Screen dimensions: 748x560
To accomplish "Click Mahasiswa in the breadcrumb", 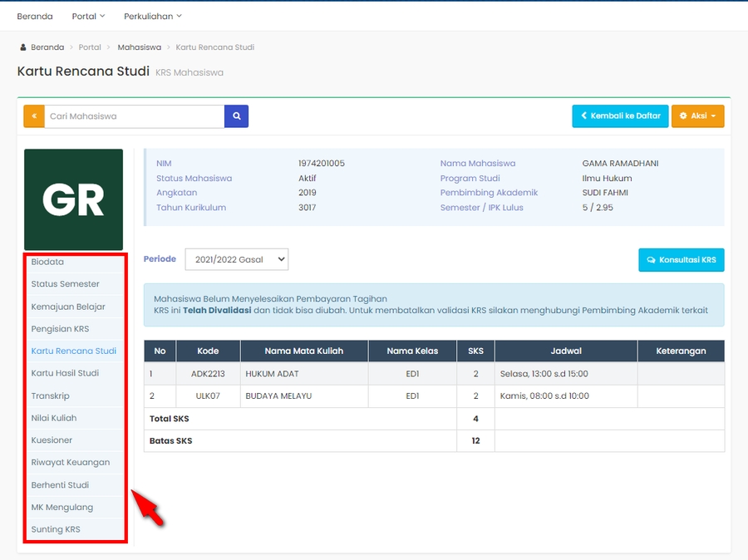I will click(x=139, y=47).
